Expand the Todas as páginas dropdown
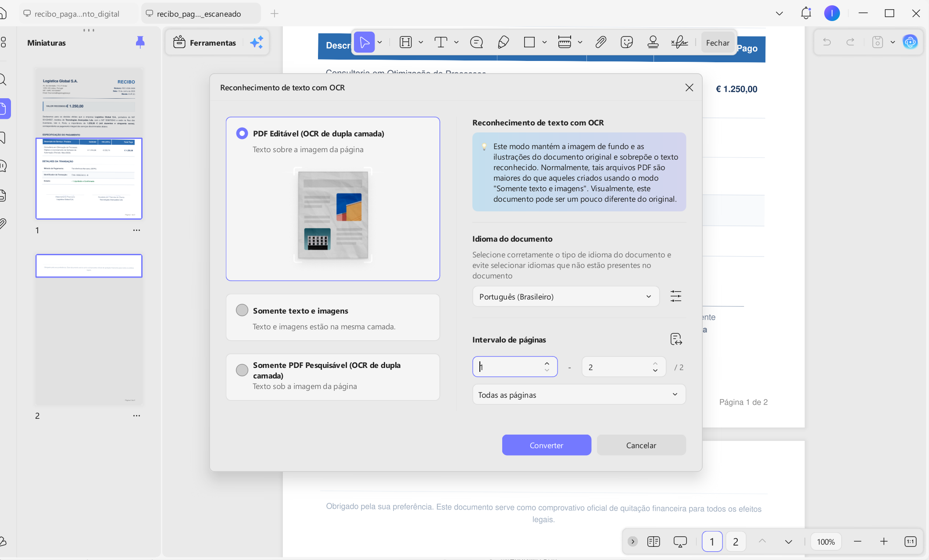This screenshot has width=929, height=560. (579, 395)
